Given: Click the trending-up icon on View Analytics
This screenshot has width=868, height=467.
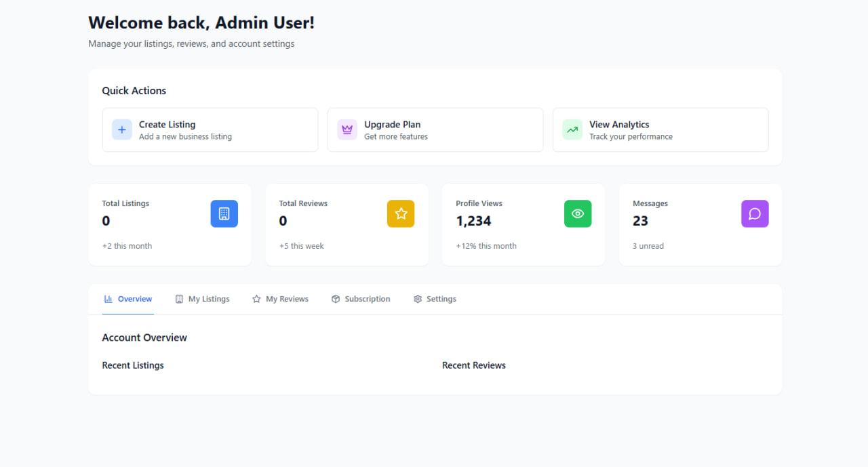Looking at the screenshot, I should [x=572, y=129].
